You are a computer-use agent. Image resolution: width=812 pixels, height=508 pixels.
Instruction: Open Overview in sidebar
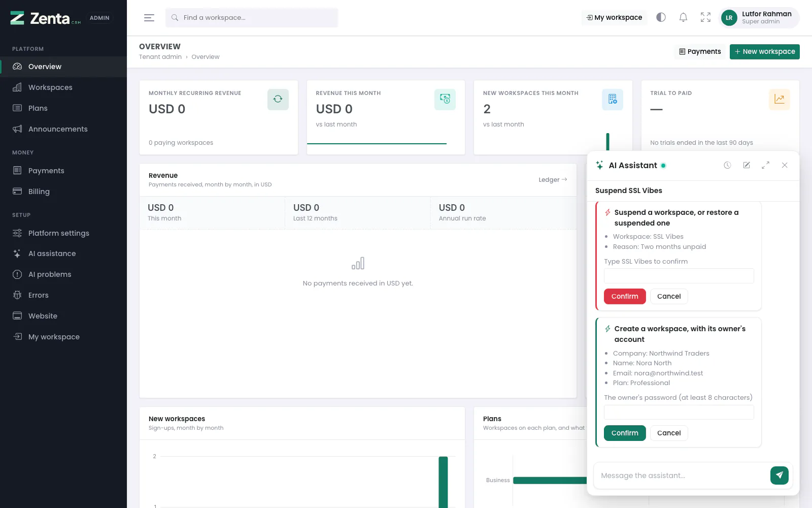coord(63,67)
